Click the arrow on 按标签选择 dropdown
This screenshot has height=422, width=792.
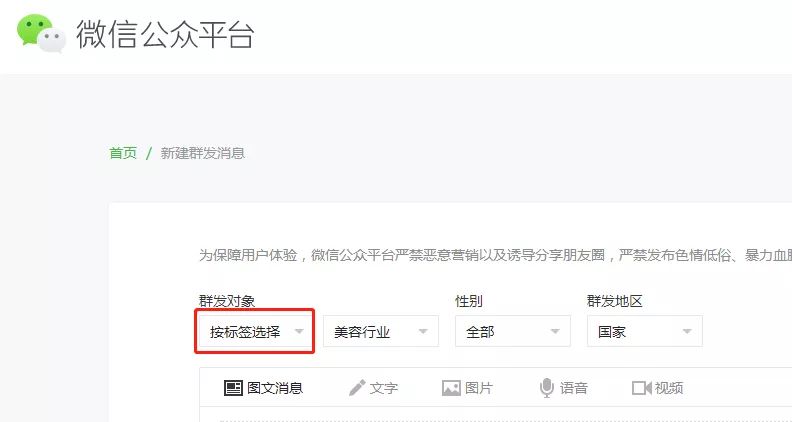pyautogui.click(x=299, y=332)
